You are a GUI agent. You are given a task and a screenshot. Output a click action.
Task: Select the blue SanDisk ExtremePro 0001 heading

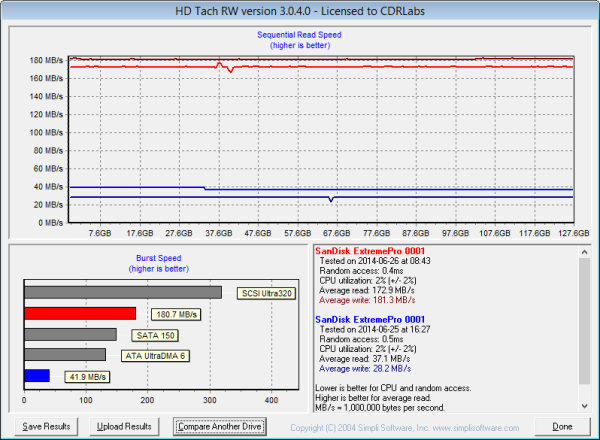point(369,317)
